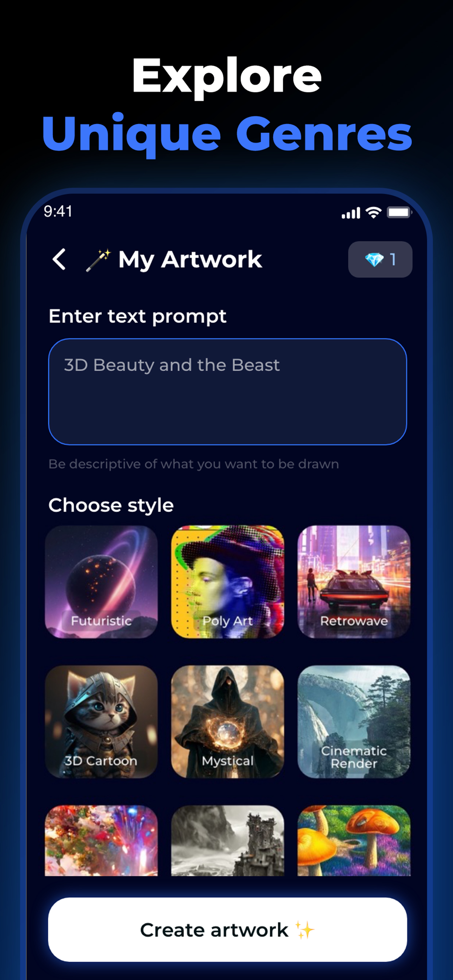Tap the battery status icon

pos(400,212)
